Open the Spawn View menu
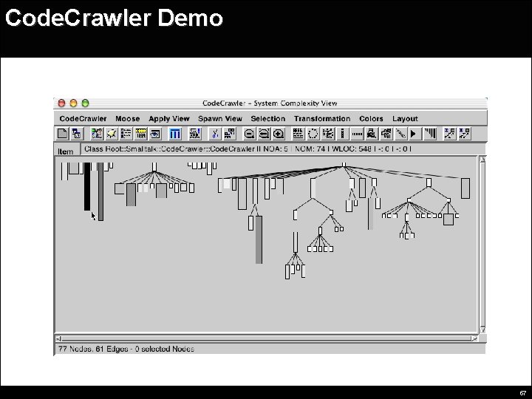 click(x=220, y=119)
